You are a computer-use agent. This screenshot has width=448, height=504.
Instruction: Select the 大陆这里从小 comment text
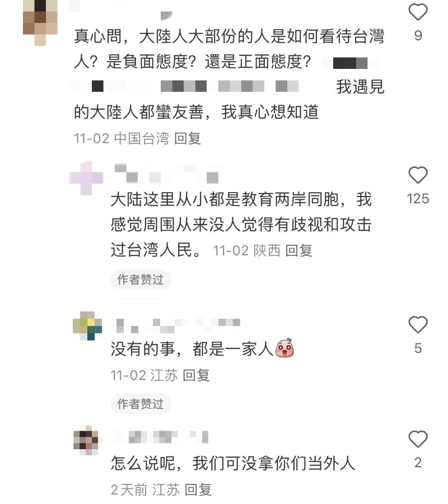point(241,225)
